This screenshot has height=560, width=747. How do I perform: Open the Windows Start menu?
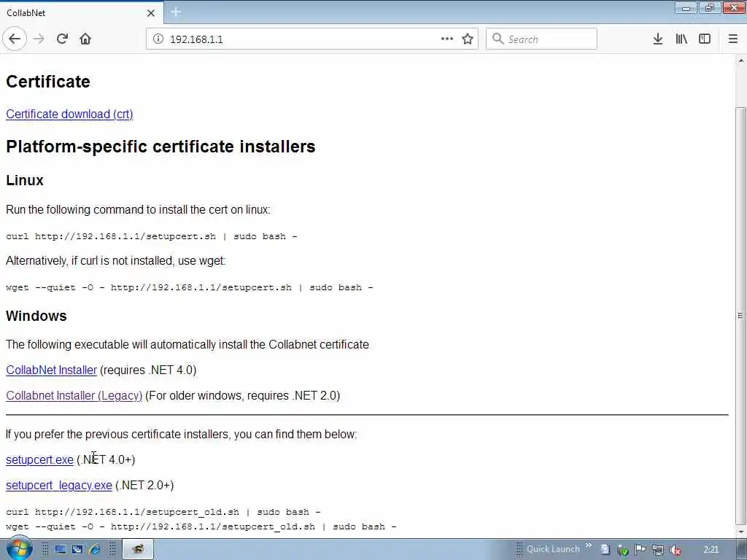point(19,549)
